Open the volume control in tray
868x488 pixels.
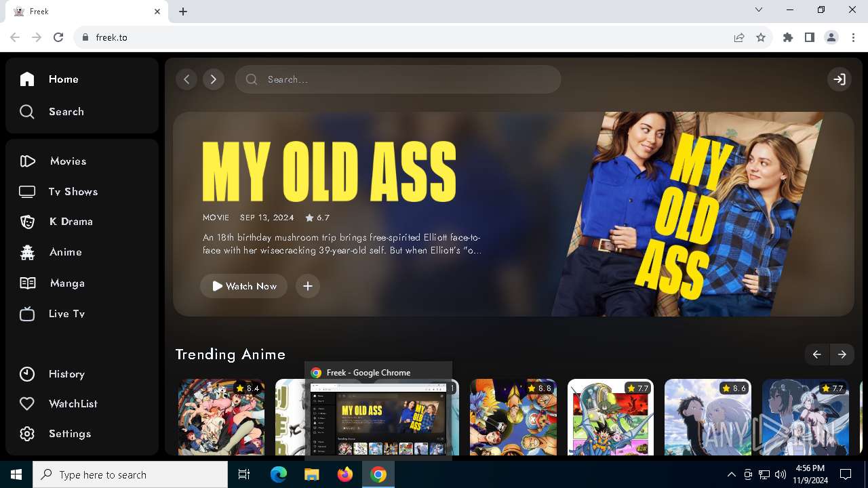point(781,474)
